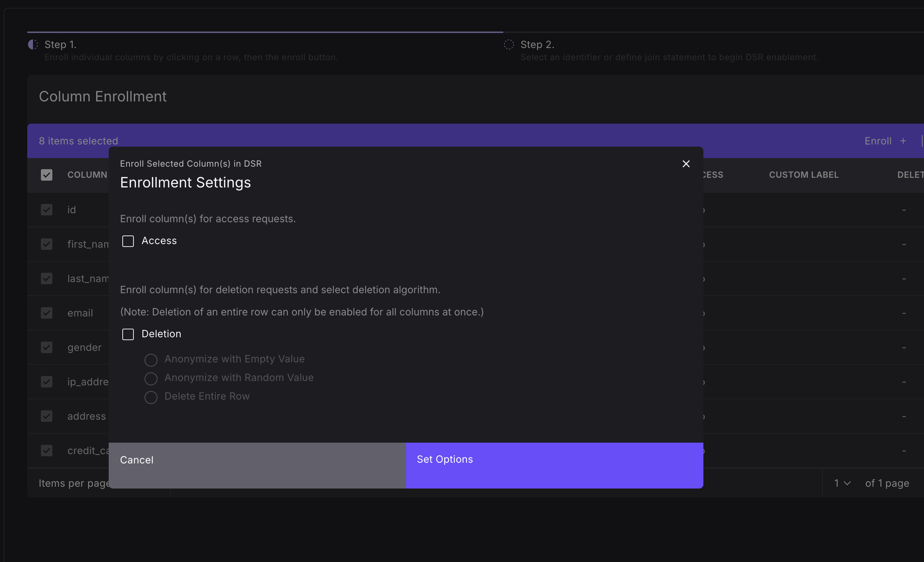Viewport: 924px width, 562px height.
Task: Uncheck the gender row checkbox
Action: tap(47, 347)
